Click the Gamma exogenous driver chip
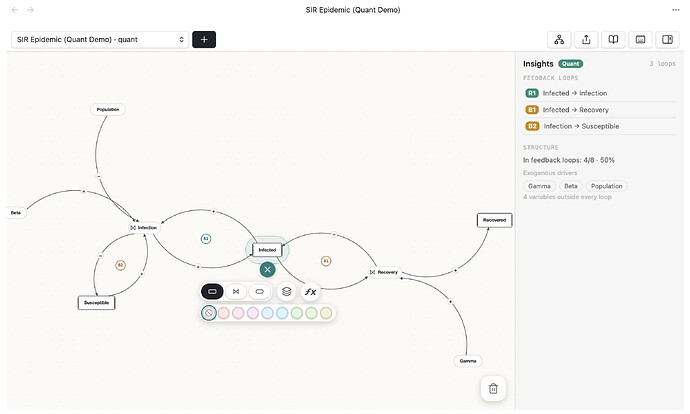The height and width of the screenshot is (414, 690). tap(539, 186)
